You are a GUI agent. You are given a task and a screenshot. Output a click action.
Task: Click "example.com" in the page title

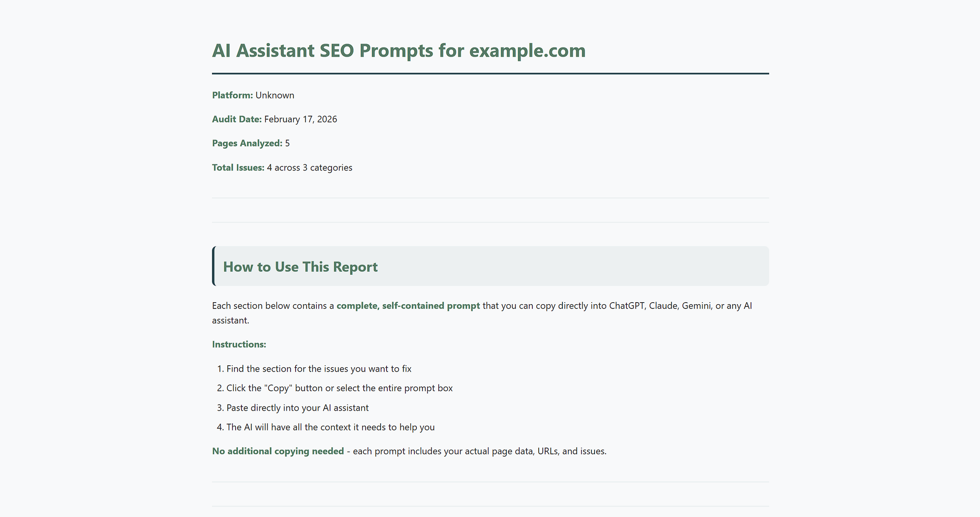pos(528,50)
